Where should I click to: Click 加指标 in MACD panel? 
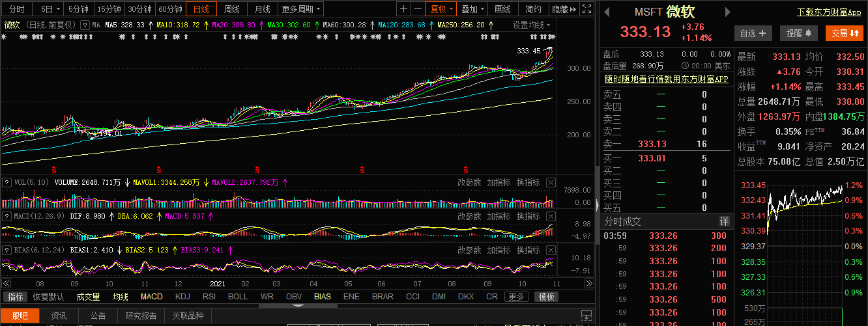[499, 216]
